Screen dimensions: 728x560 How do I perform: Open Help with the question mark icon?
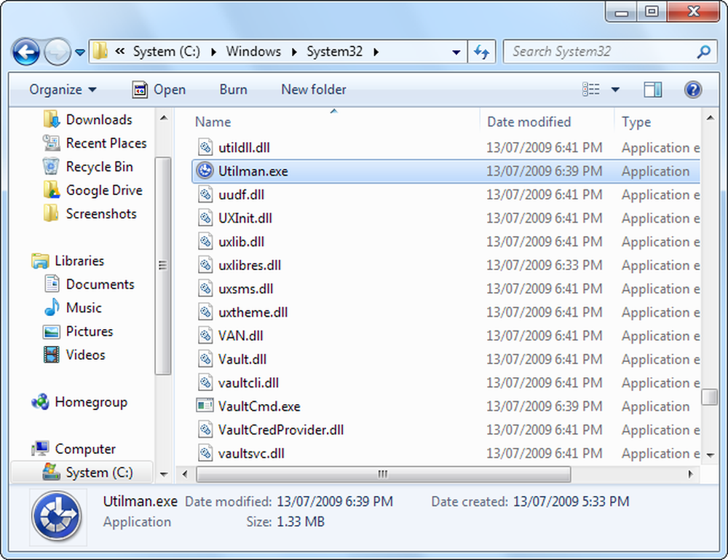tap(693, 90)
